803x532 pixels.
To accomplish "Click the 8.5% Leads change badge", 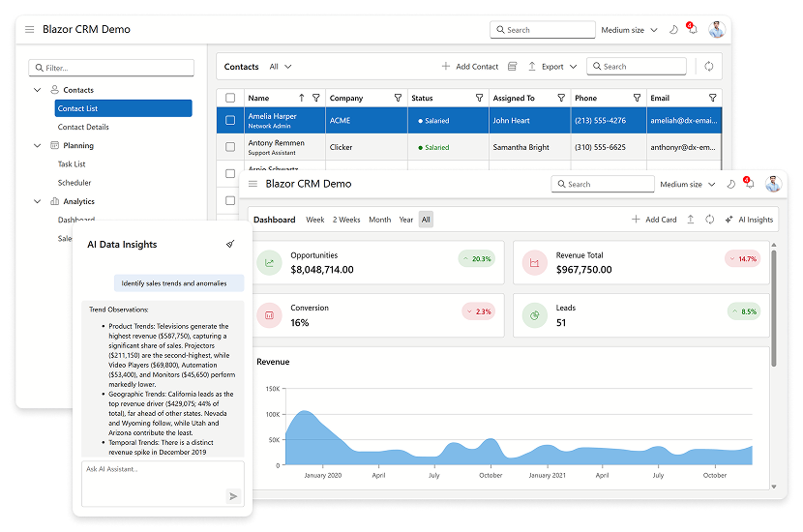I will tap(744, 311).
